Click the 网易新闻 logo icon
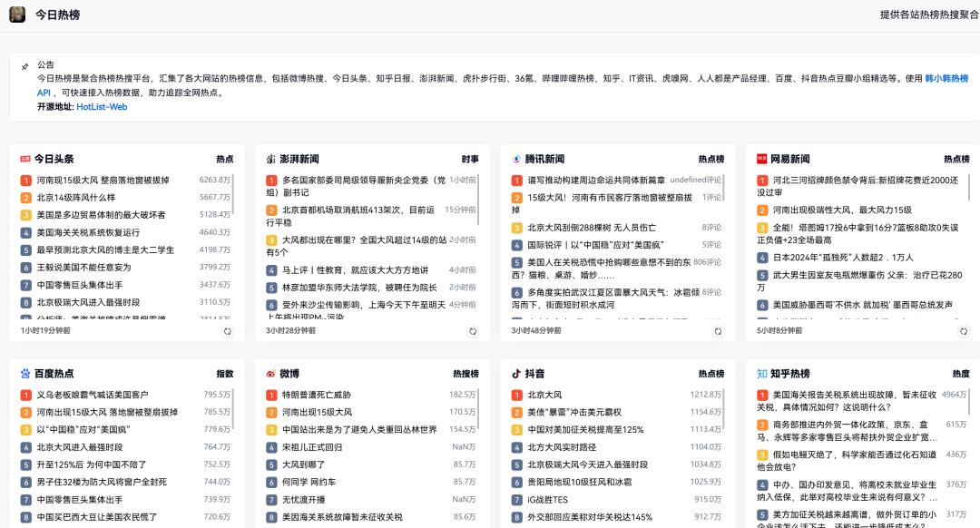Screen dimensions: 980x528 pos(761,159)
